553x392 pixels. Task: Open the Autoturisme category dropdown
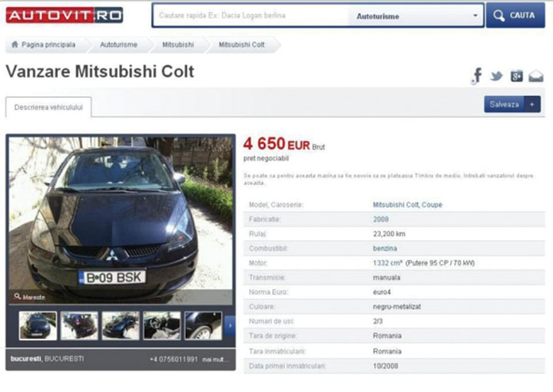[x=416, y=16]
